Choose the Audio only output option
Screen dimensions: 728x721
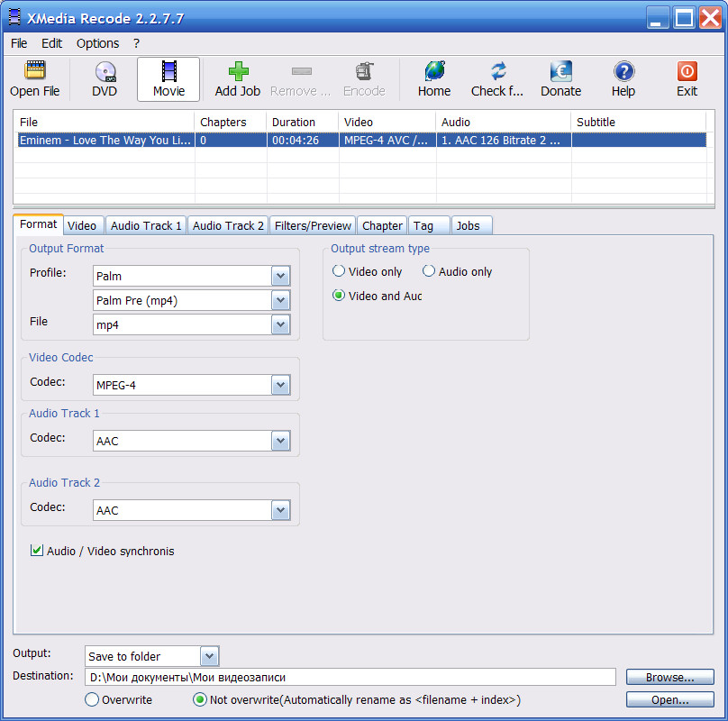(429, 271)
